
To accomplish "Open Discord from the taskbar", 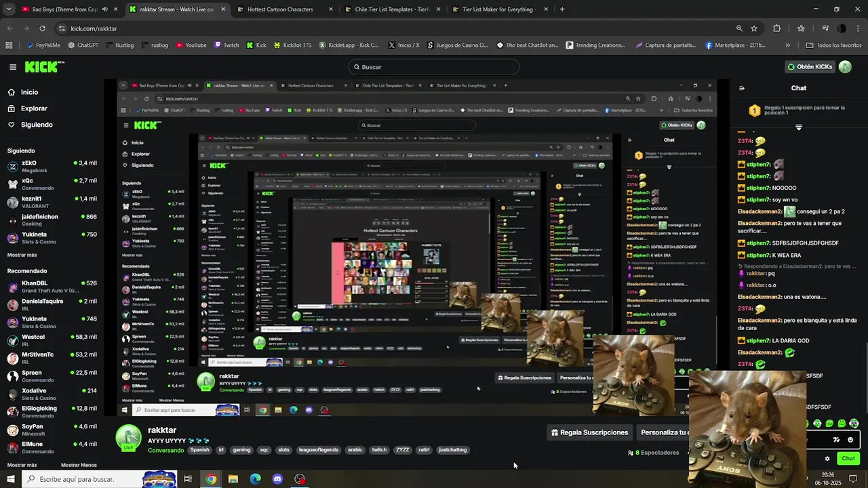I will coord(277,479).
